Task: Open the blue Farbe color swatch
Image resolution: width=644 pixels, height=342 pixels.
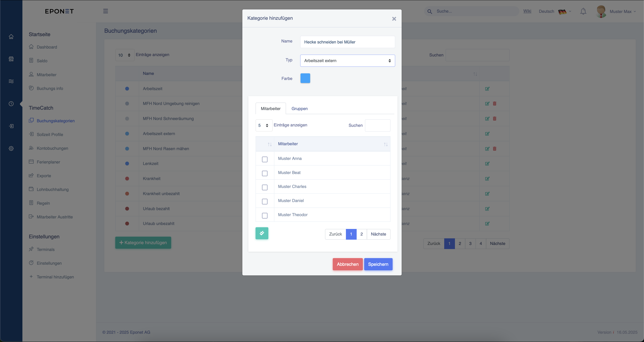Action: pyautogui.click(x=305, y=78)
